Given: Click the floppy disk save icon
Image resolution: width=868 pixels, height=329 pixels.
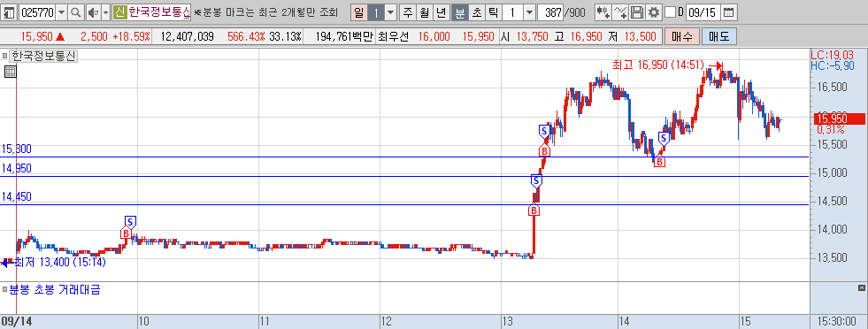Looking at the screenshot, I should click(x=637, y=12).
